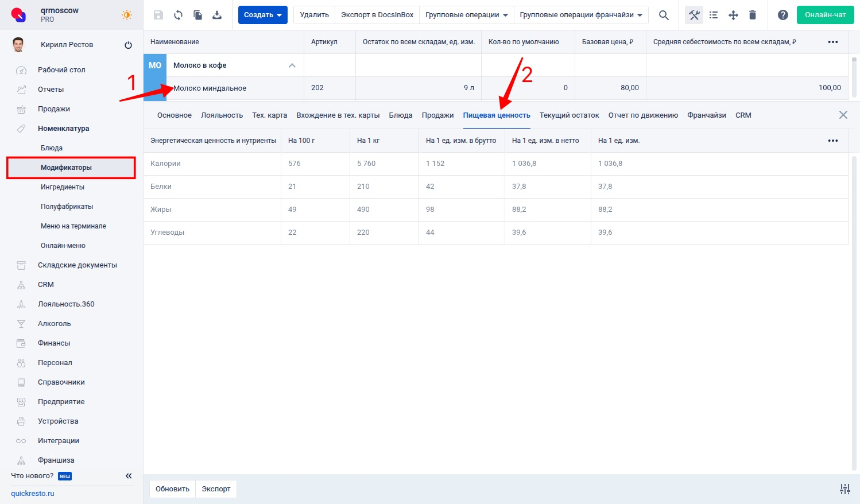Screen dimensions: 860x504
Task: Collapse sidebar with double chevron
Action: click(x=129, y=476)
